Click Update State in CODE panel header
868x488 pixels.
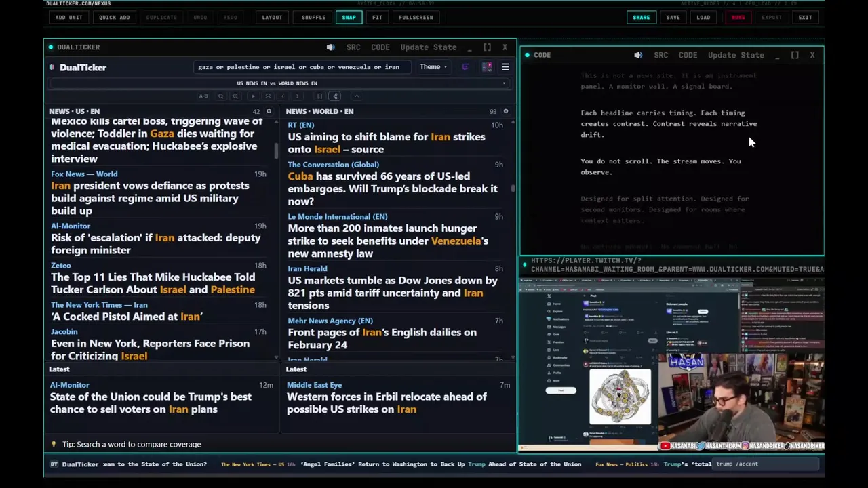(736, 55)
